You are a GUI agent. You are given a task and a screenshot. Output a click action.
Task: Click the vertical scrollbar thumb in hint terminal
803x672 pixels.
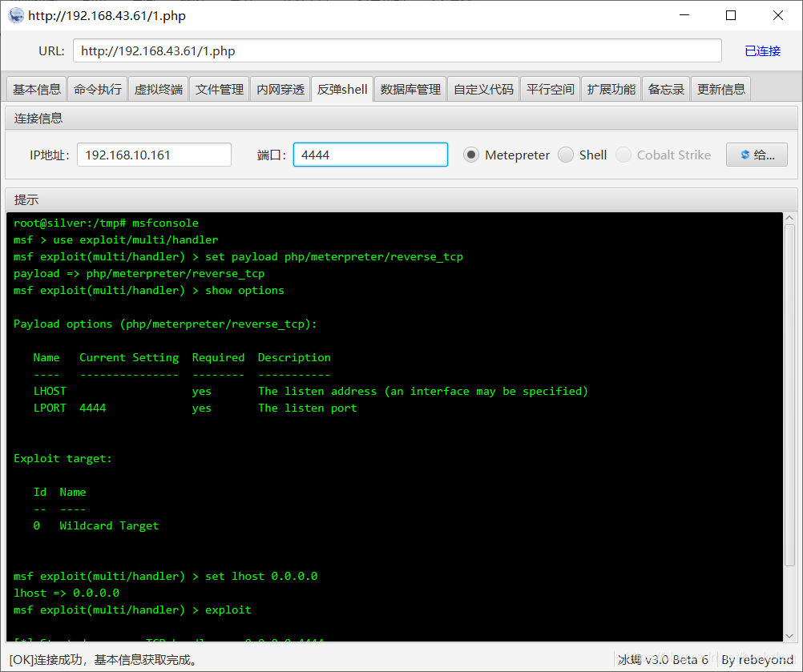point(789,395)
